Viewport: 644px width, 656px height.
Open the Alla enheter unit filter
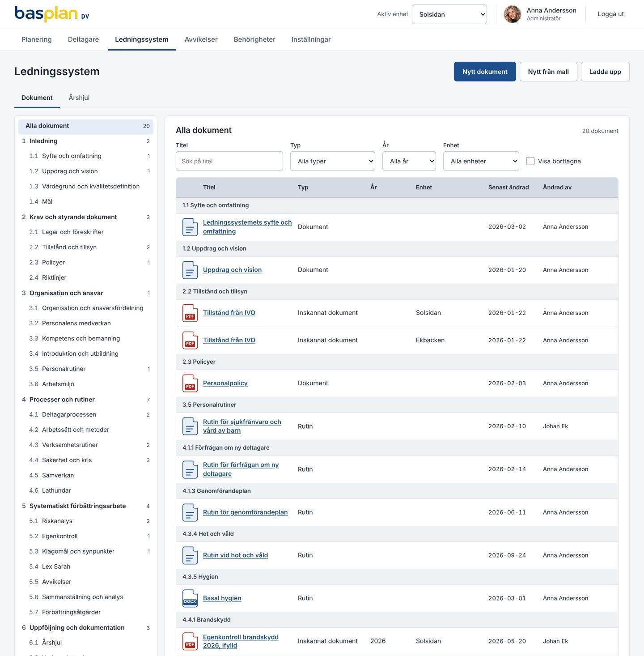click(481, 161)
